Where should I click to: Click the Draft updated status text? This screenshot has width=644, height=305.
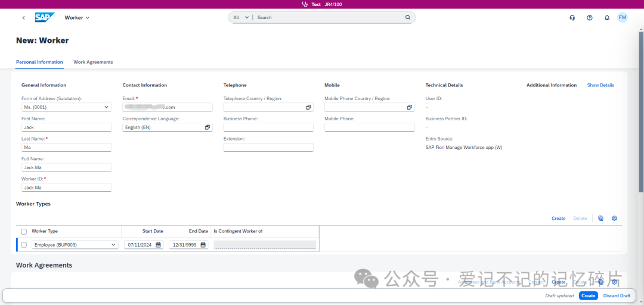pyautogui.click(x=559, y=295)
